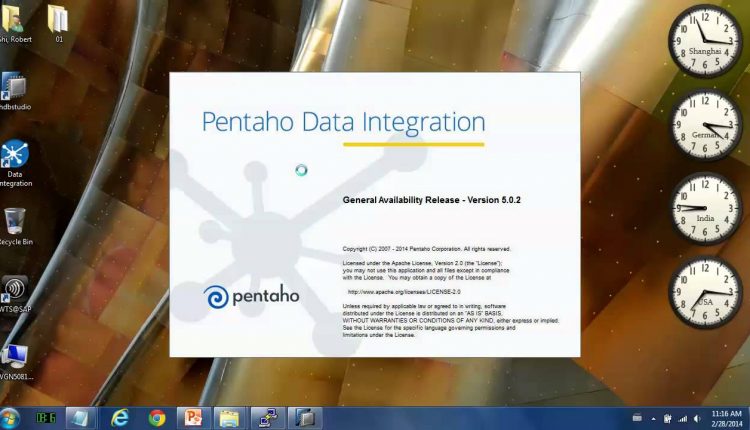
Task: Open PowerPoint from the taskbar
Action: coord(194,419)
